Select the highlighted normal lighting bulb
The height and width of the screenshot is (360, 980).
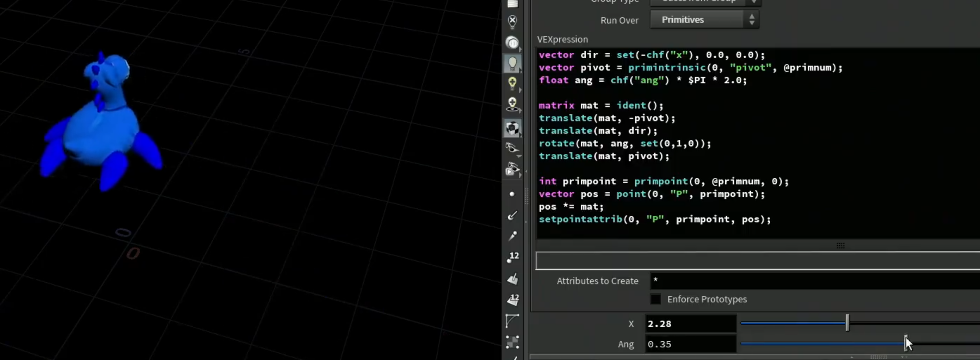pos(512,64)
